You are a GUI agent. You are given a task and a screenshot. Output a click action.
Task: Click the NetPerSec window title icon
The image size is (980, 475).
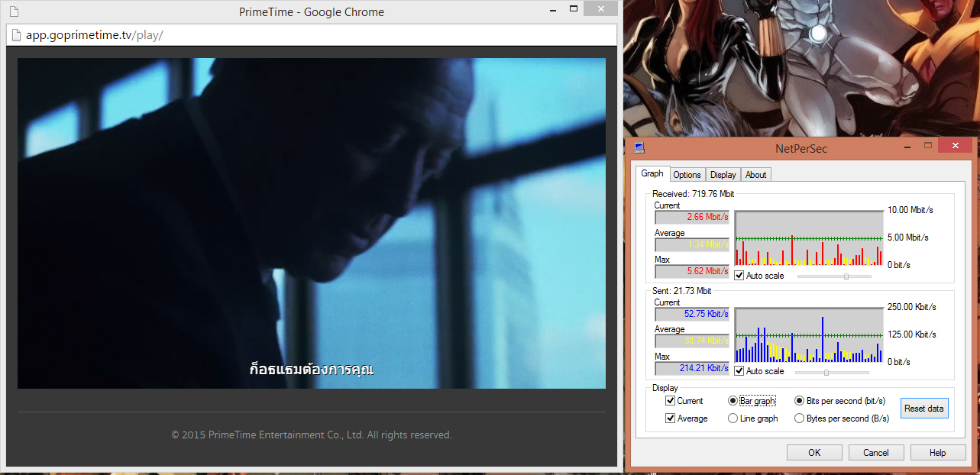[x=639, y=148]
